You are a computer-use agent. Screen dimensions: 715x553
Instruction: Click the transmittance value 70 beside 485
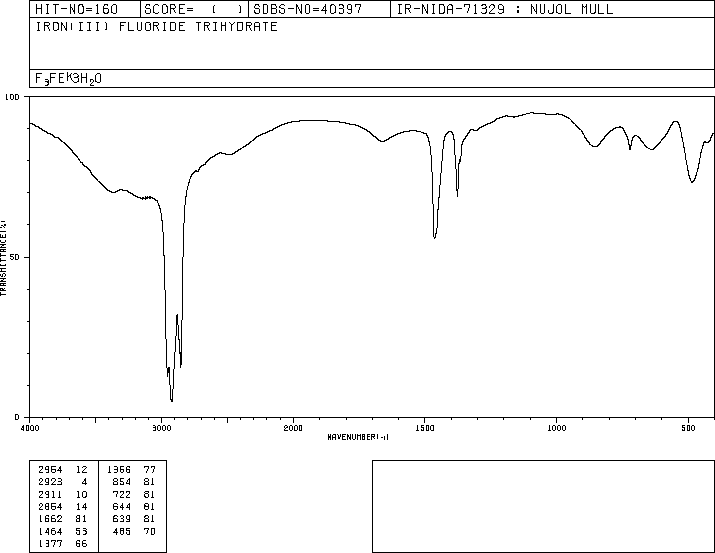click(x=150, y=532)
